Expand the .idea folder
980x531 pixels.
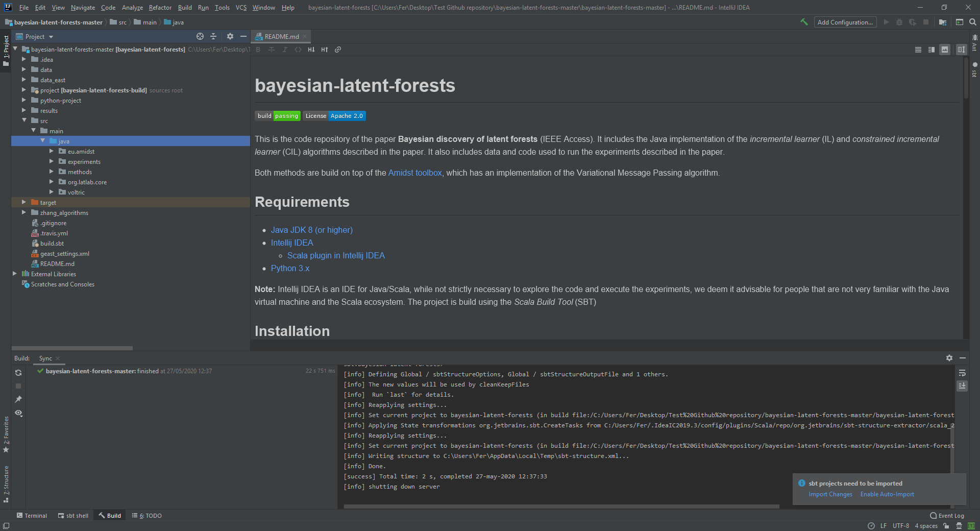pos(23,59)
